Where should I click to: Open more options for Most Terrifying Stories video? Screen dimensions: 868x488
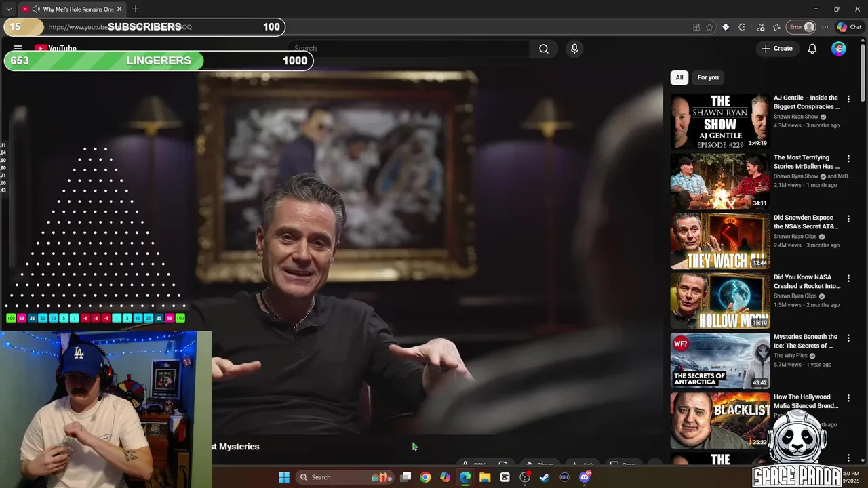point(848,159)
